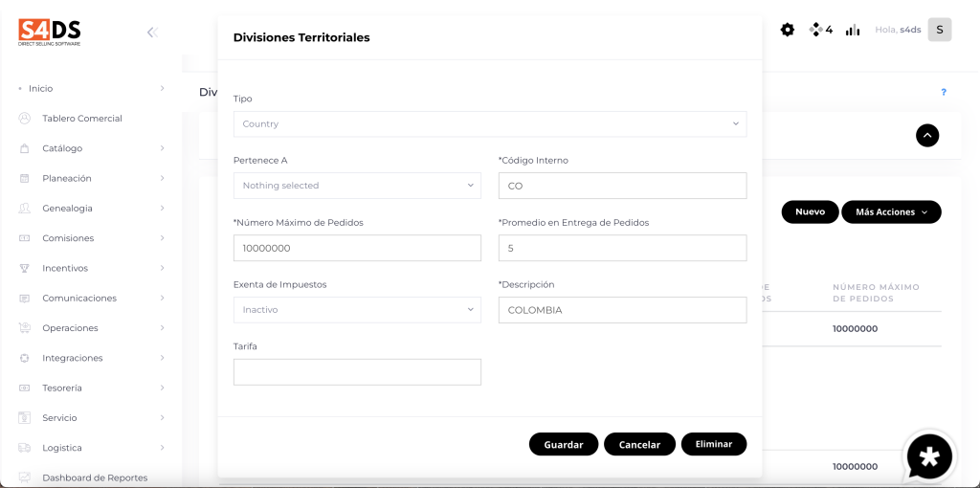
Task: Open Exenta de Impuestos dropdown
Action: point(357,310)
